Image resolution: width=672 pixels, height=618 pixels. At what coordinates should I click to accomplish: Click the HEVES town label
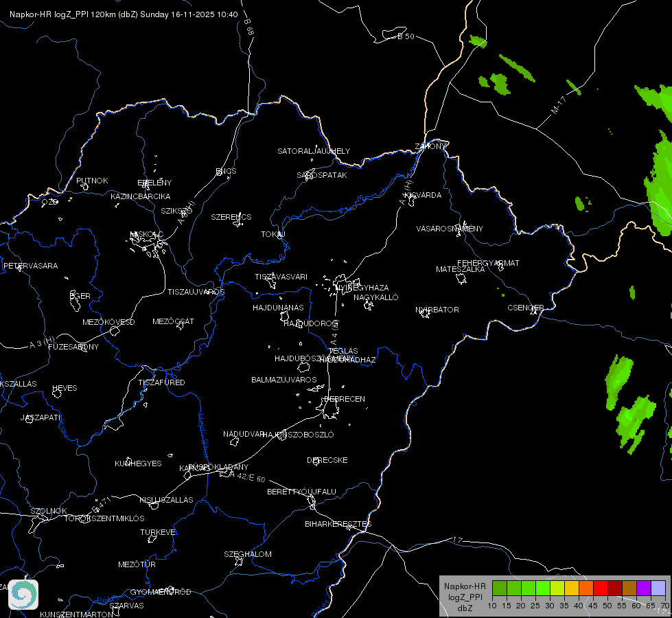(x=65, y=388)
